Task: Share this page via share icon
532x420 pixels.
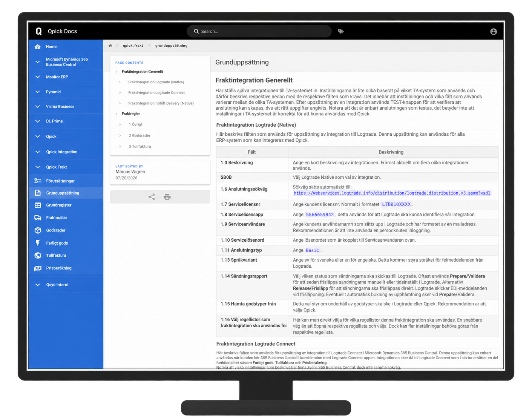Action: pos(152,197)
